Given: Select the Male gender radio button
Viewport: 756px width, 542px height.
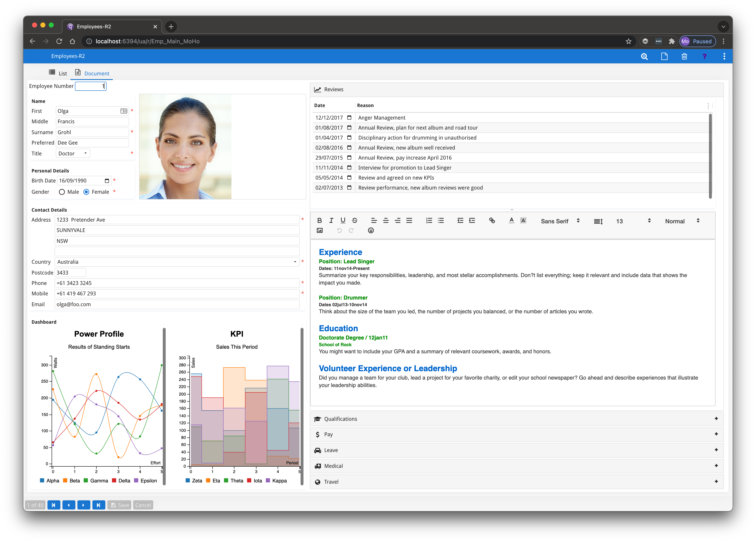Looking at the screenshot, I should click(x=62, y=192).
